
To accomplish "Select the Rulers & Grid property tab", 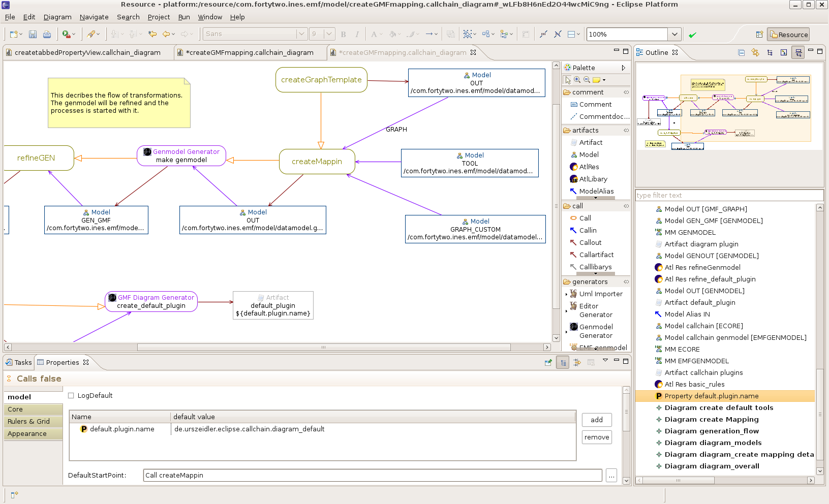I will (33, 421).
